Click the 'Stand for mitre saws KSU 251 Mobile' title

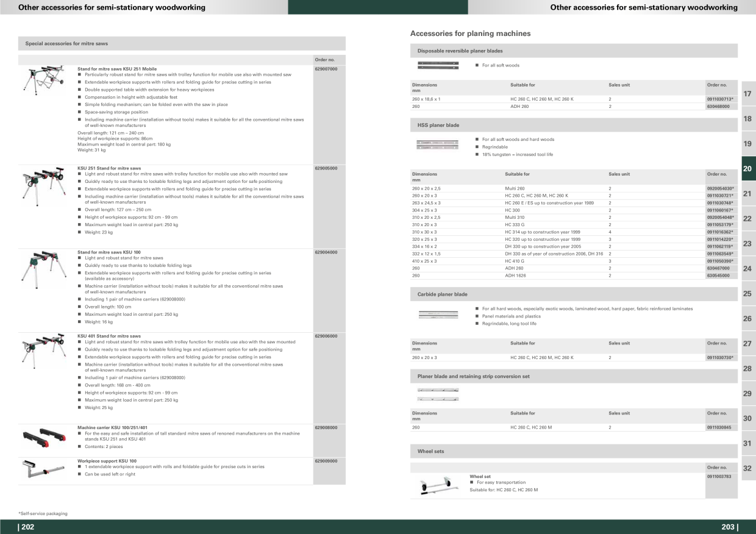coord(117,69)
